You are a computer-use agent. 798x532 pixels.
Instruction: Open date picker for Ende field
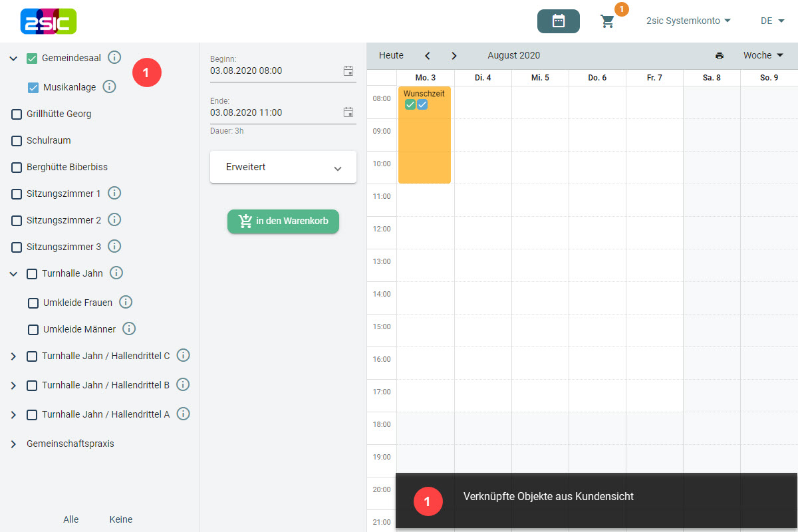click(348, 112)
